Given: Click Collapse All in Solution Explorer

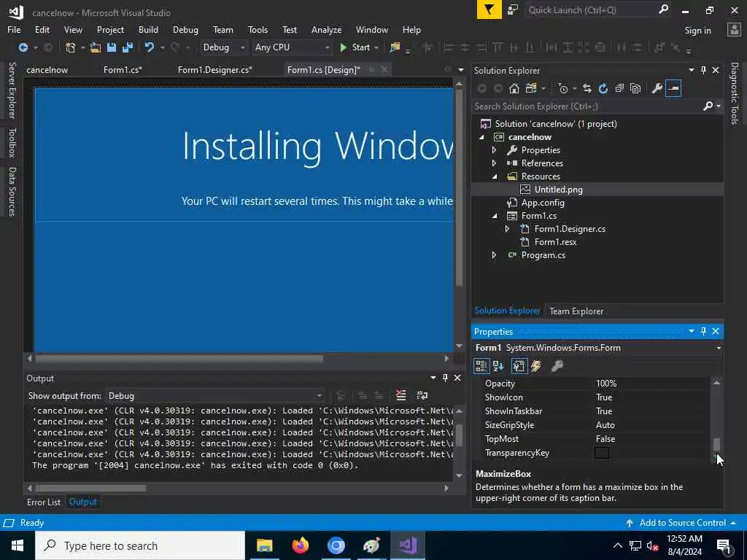Looking at the screenshot, I should (x=619, y=88).
